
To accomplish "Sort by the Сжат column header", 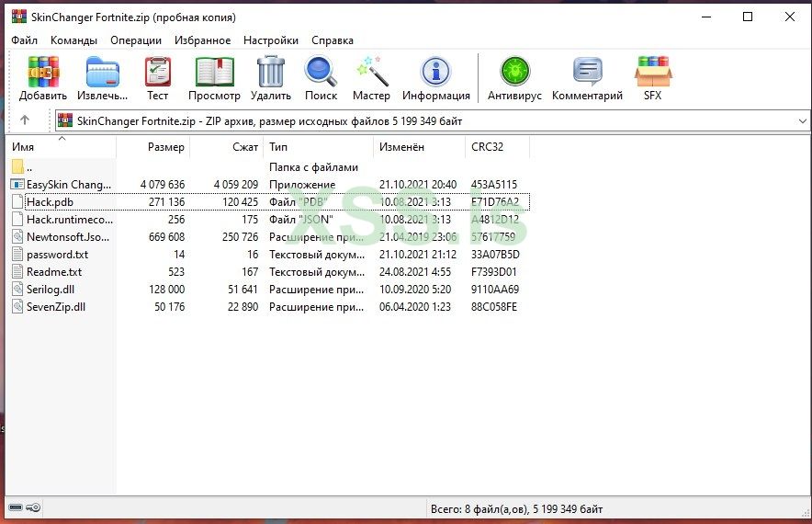I will click(226, 147).
